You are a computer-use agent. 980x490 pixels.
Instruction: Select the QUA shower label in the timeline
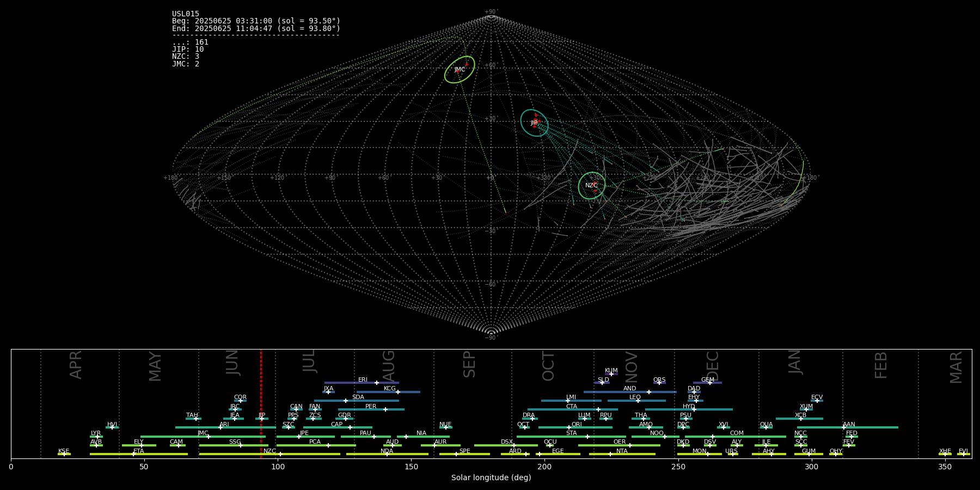[x=766, y=424]
